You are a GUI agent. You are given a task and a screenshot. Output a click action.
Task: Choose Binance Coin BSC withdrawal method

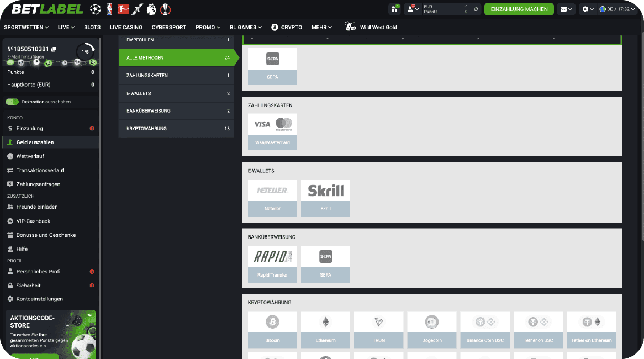click(485, 329)
